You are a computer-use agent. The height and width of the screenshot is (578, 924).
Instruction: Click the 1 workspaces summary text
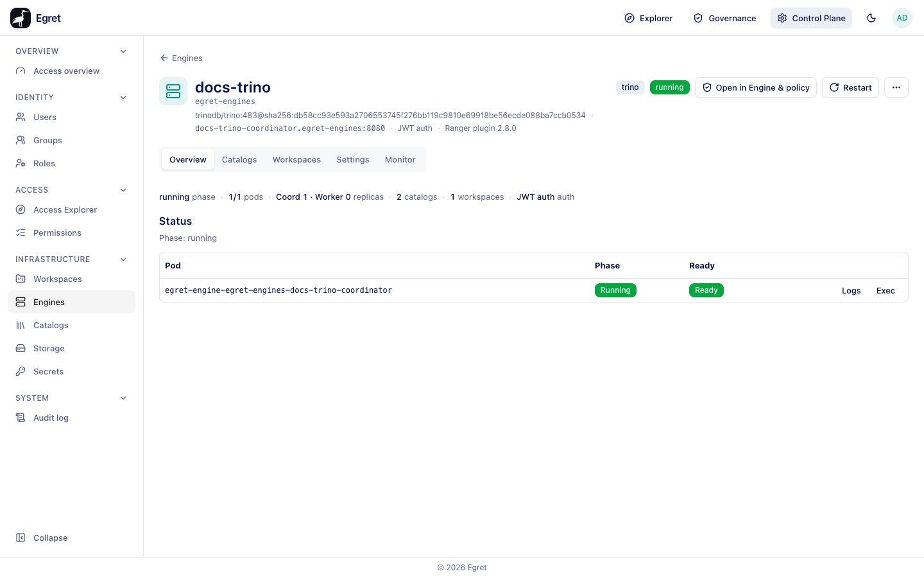click(x=477, y=197)
